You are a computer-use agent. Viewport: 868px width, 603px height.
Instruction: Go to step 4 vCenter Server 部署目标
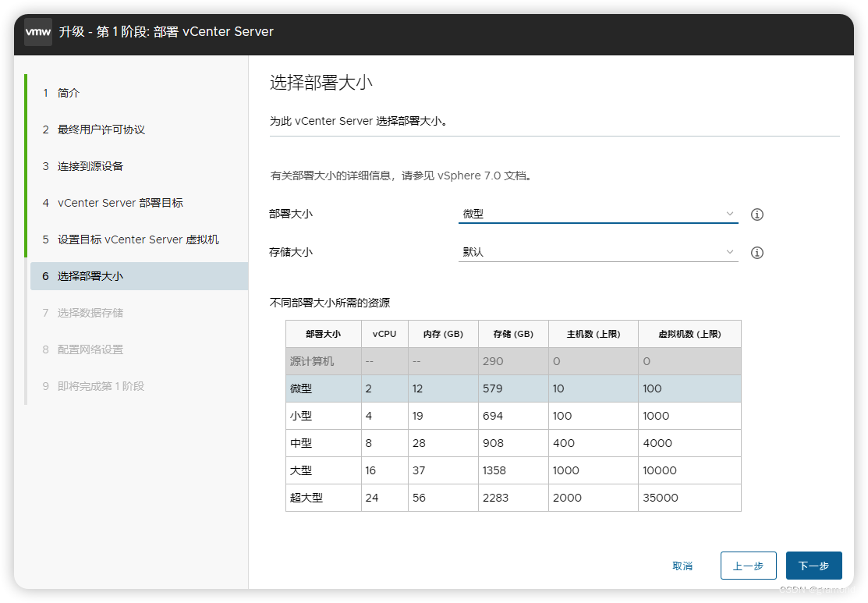pyautogui.click(x=112, y=203)
